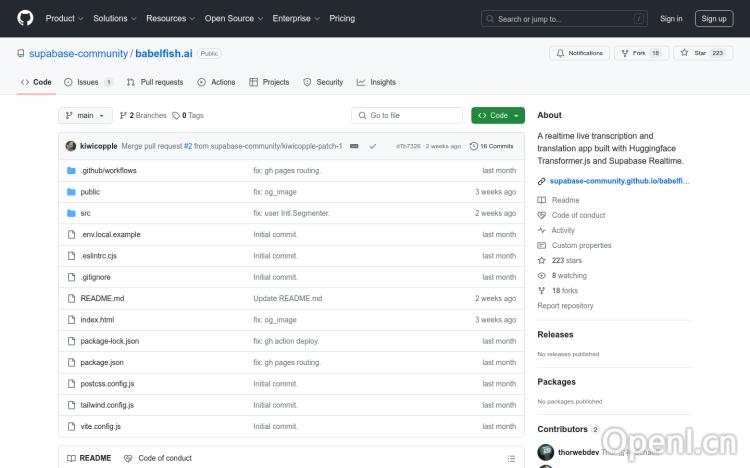Switch to the Issues tab
This screenshot has width=750, height=468.
pyautogui.click(x=88, y=82)
